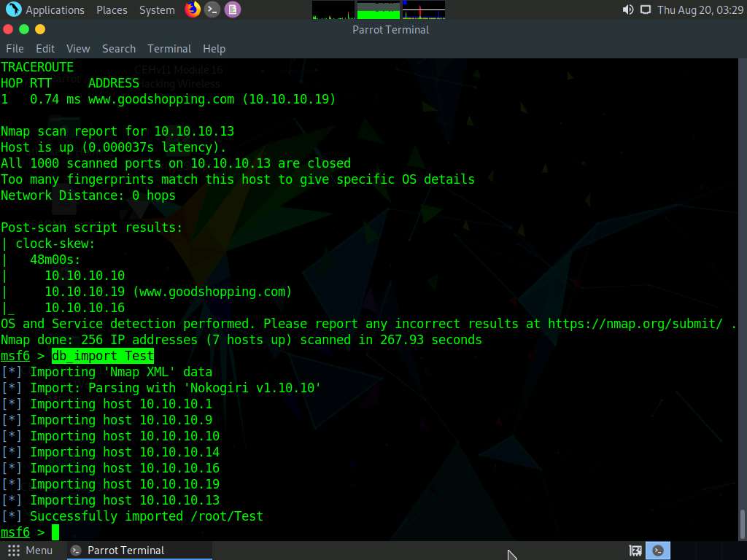The image size is (747, 560).
Task: Click 'Too many fingerprints match' line
Action: pos(238,179)
